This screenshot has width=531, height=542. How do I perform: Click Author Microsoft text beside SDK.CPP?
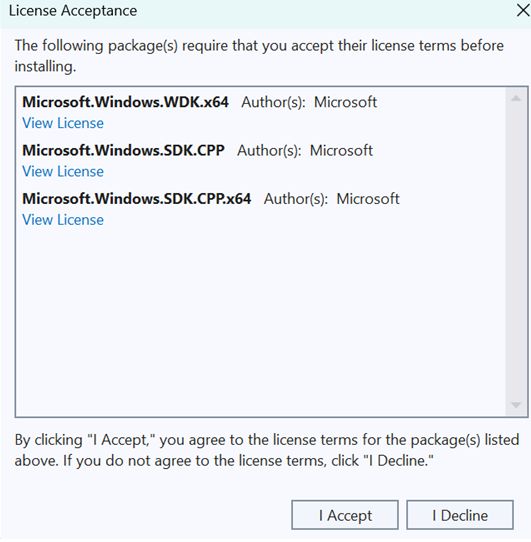click(305, 151)
